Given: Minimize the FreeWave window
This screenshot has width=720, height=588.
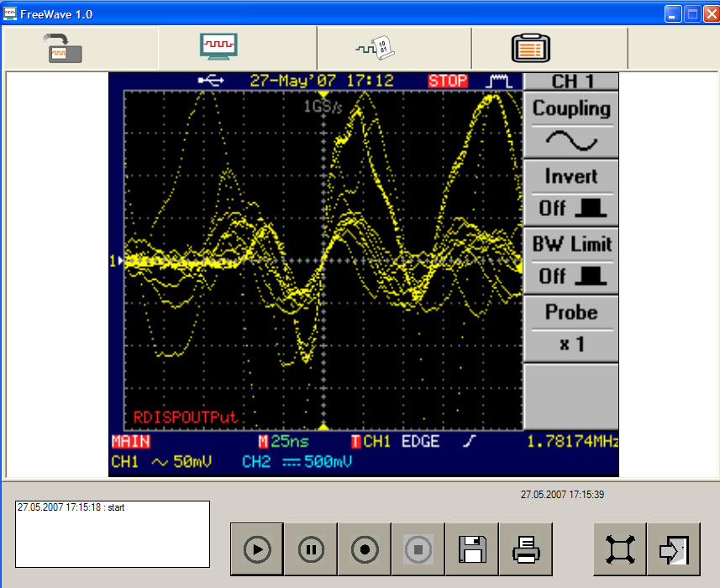Looking at the screenshot, I should (x=673, y=13).
